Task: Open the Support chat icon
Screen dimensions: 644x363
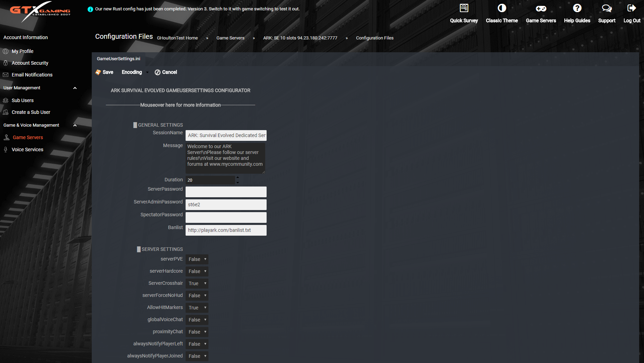Action: (x=607, y=8)
